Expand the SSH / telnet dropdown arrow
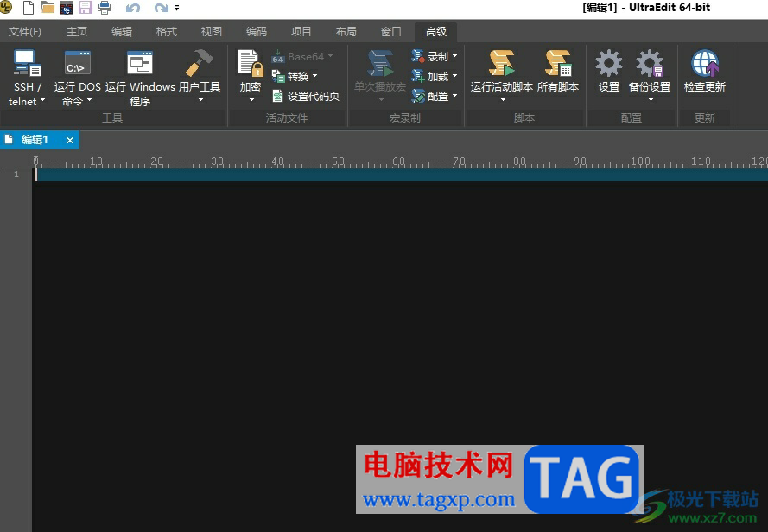This screenshot has height=532, width=768. click(42, 100)
